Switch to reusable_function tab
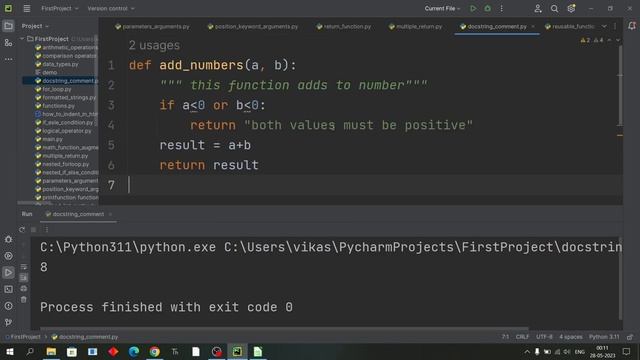This screenshot has width=640, height=360. (569, 26)
